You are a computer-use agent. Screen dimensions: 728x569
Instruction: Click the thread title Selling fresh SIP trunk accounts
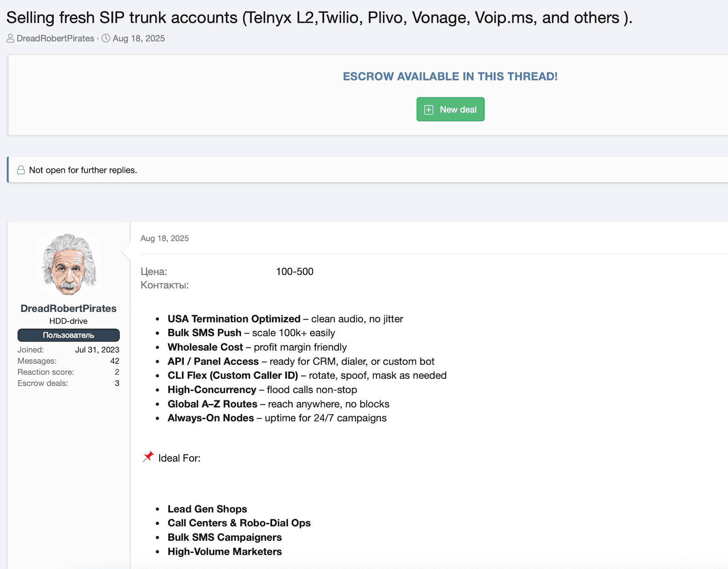319,18
